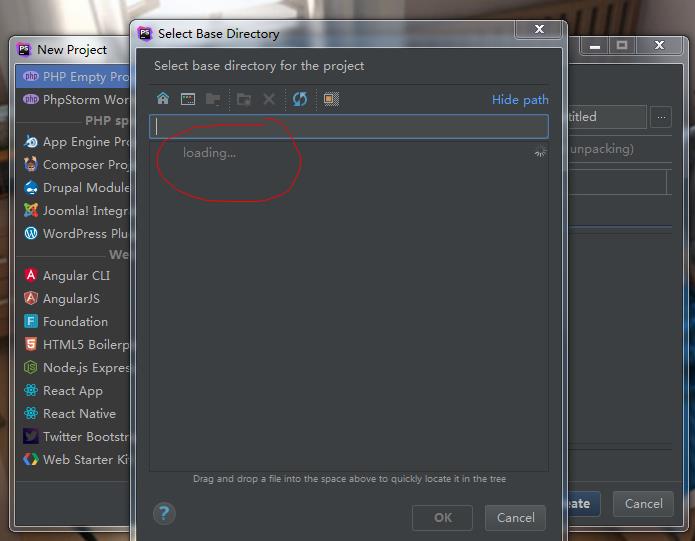Refresh the directory tree

300,99
